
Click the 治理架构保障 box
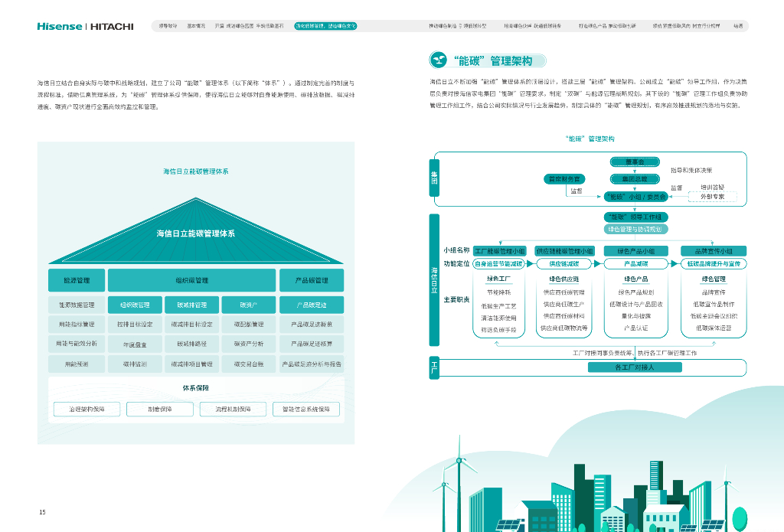point(87,409)
